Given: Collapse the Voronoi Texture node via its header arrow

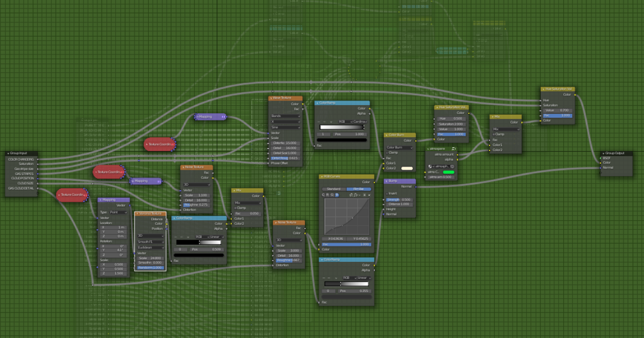Looking at the screenshot, I should tap(138, 214).
